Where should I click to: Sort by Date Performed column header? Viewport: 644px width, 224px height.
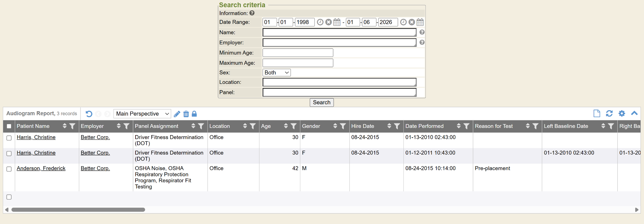point(458,126)
